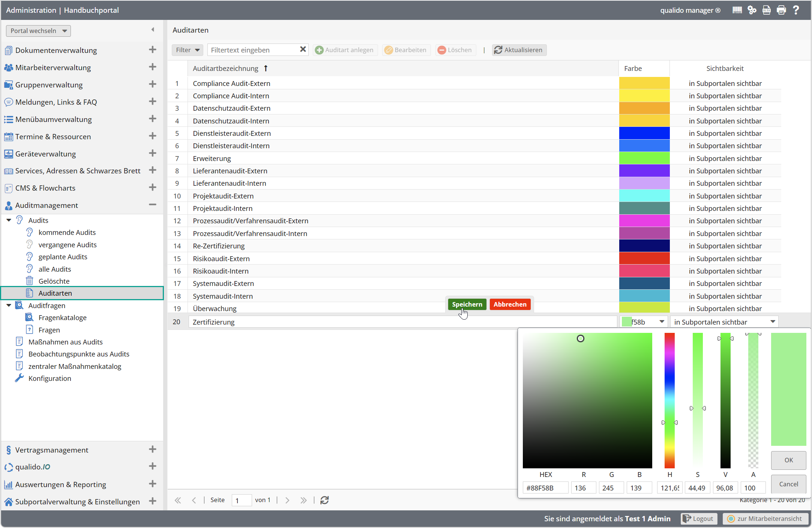This screenshot has height=528, width=812.
Task: Click the Logout button
Action: (699, 519)
